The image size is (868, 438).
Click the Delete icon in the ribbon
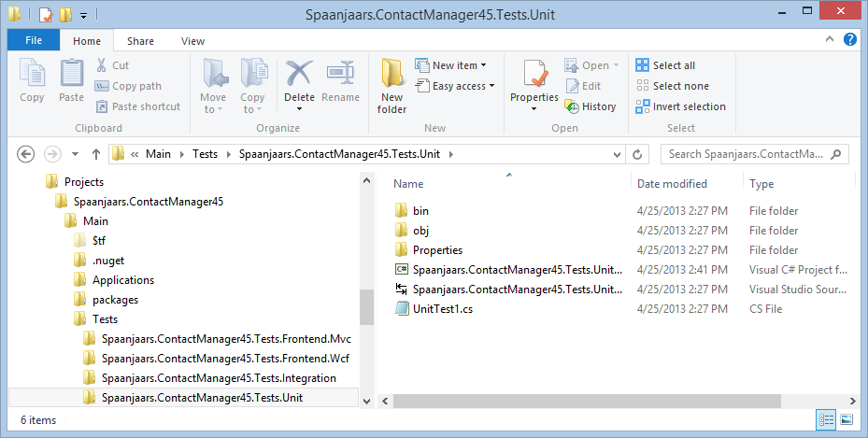[299, 79]
